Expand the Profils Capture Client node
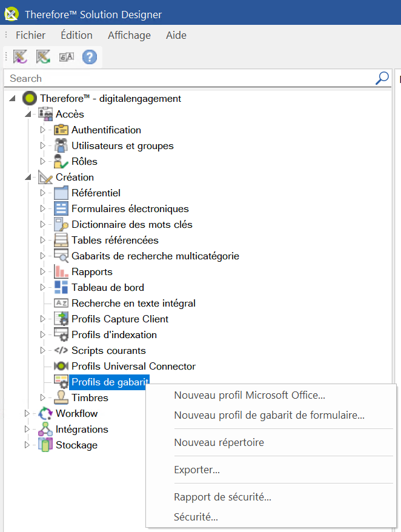 pyautogui.click(x=43, y=319)
